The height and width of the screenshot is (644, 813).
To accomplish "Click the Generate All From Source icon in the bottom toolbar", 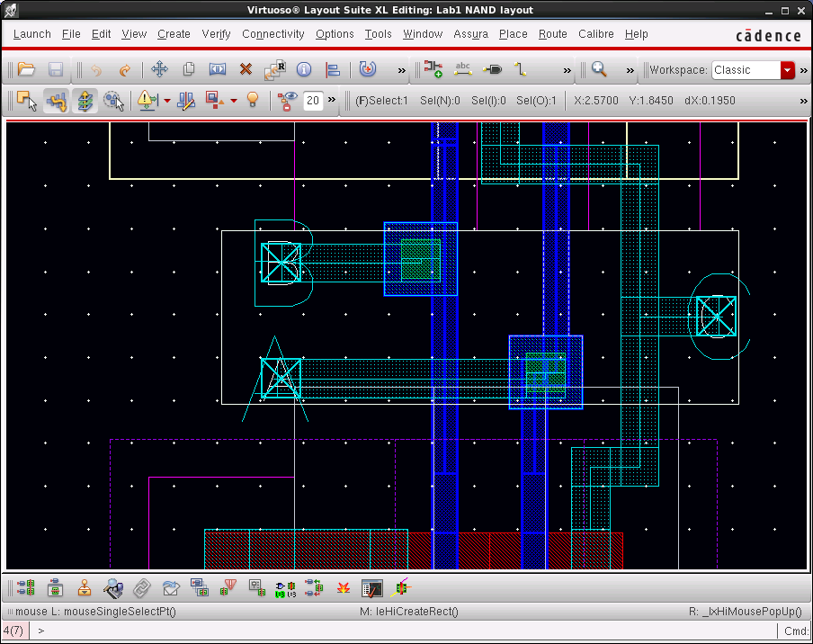I will point(26,588).
